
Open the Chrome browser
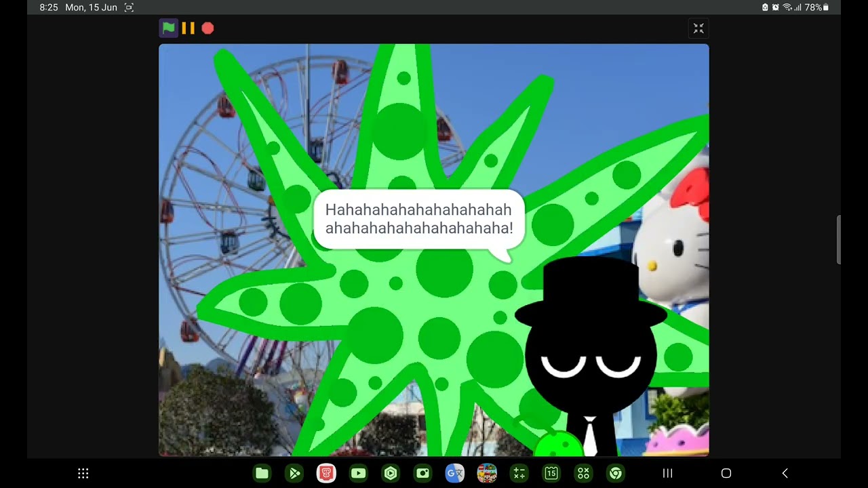(x=616, y=473)
